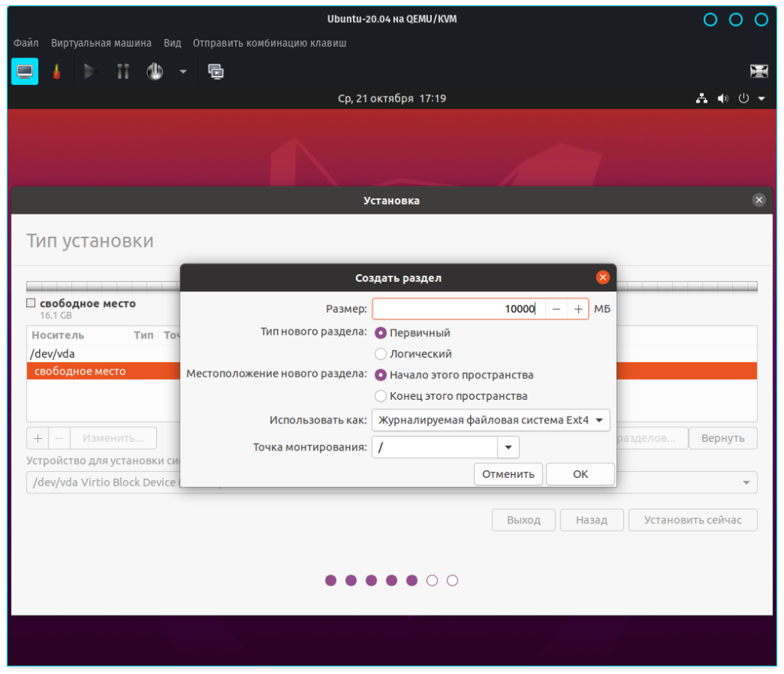Select the Логический partition type
This screenshot has height=674, width=784.
[381, 354]
